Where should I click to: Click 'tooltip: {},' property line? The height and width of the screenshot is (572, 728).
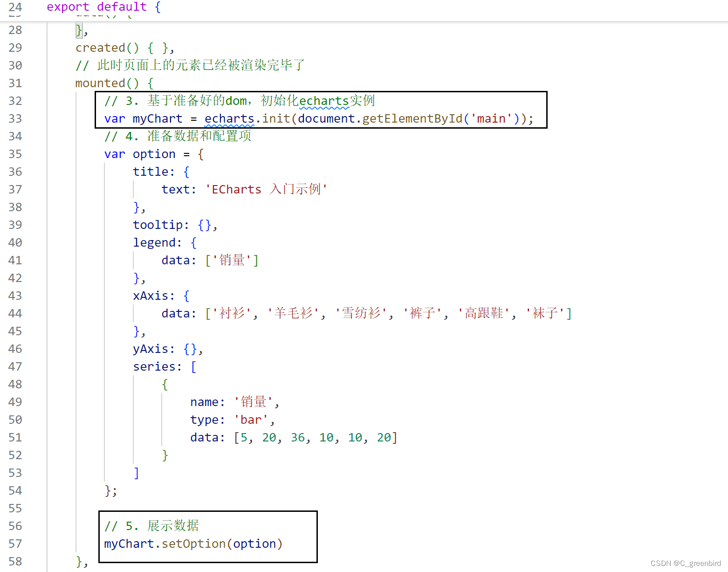[x=175, y=225]
